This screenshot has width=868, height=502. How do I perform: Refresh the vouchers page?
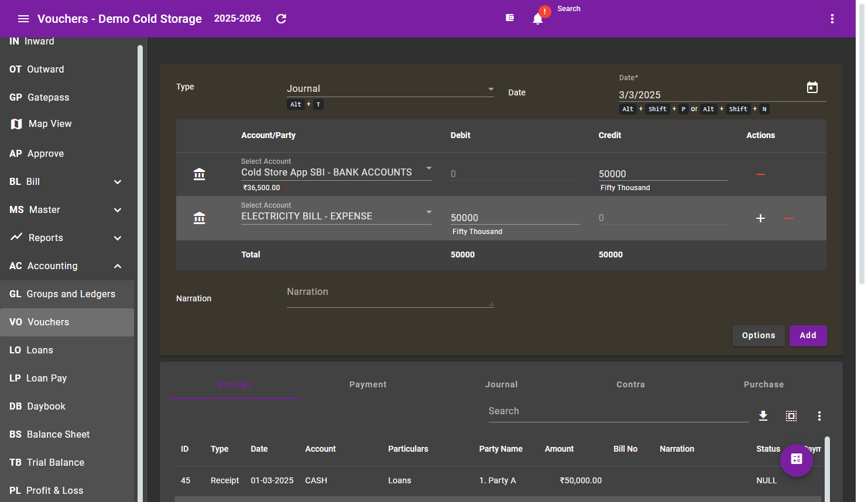(281, 18)
